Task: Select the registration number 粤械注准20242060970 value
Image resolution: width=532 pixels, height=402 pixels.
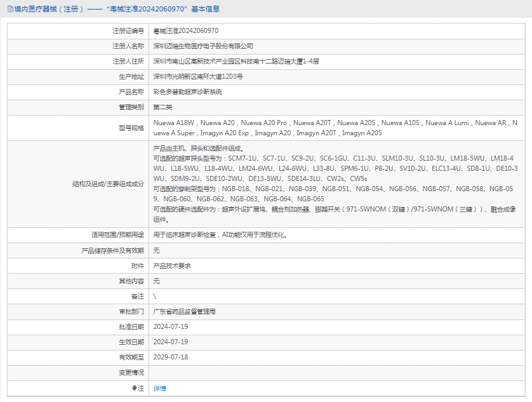Action: [x=186, y=30]
